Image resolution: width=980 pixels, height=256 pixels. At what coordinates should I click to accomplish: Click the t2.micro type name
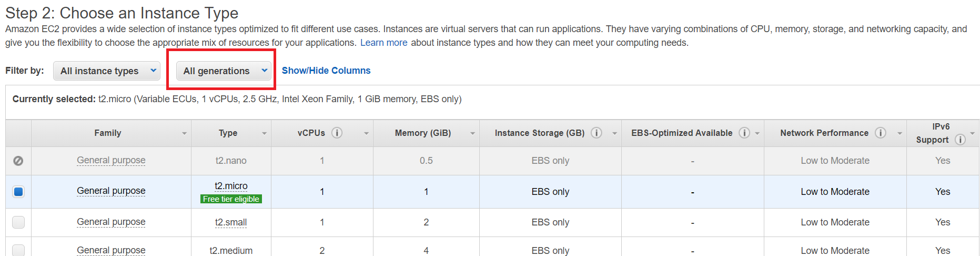(231, 186)
